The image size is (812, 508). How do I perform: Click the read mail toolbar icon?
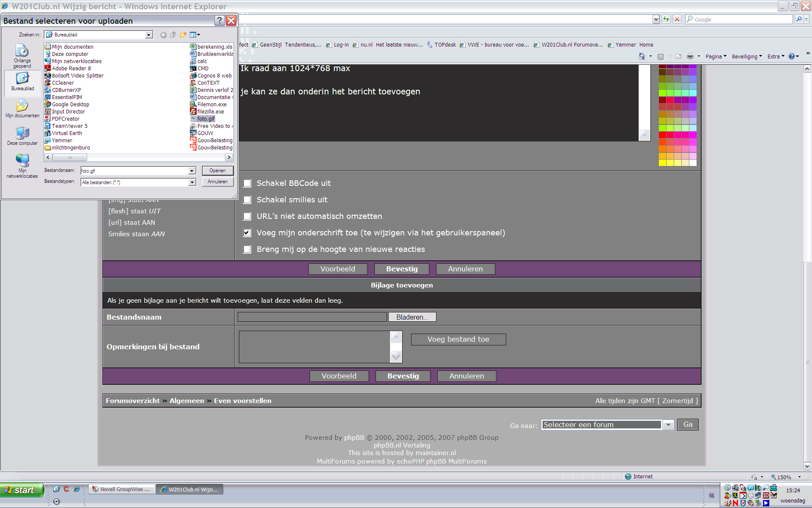coord(678,56)
